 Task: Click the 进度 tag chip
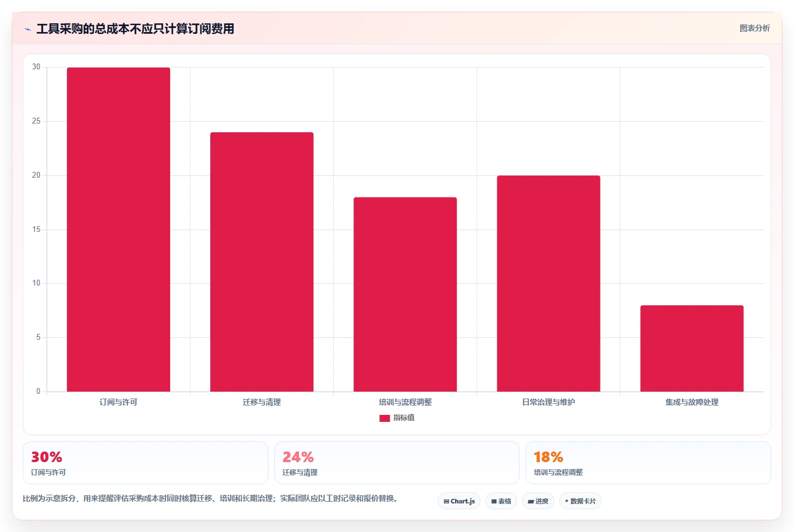pyautogui.click(x=538, y=501)
